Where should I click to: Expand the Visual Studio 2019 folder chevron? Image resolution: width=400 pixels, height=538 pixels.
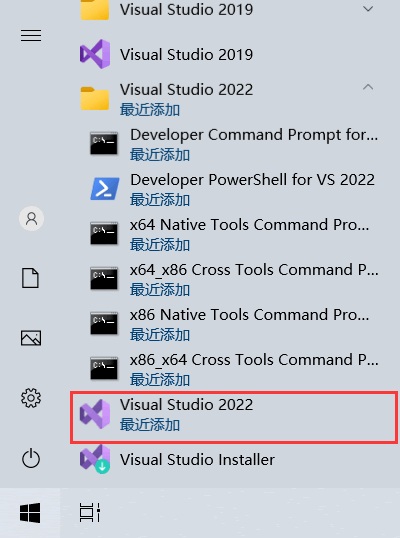368,9
